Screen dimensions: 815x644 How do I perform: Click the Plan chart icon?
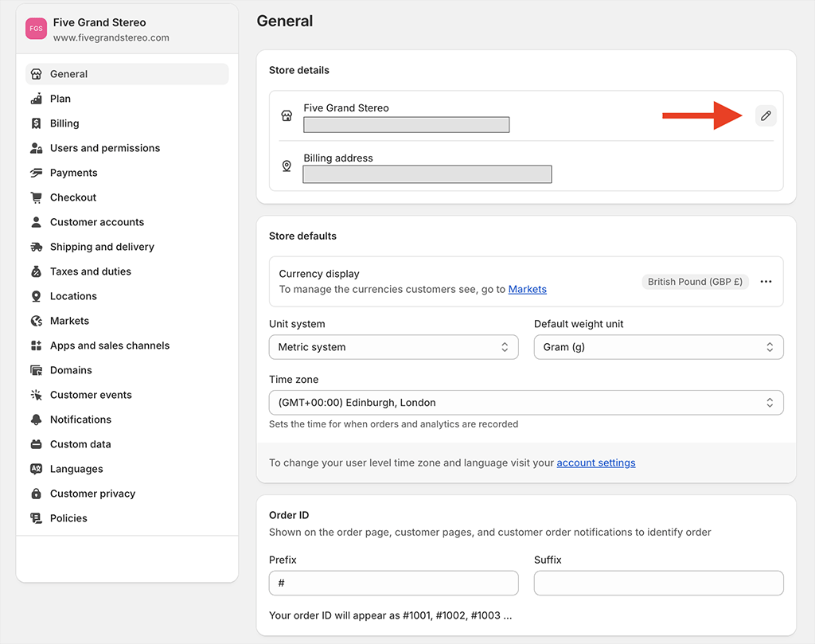[x=36, y=99]
